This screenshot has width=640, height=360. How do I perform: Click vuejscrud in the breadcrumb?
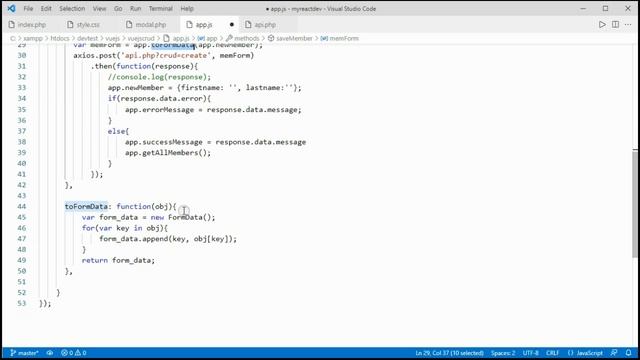[141, 38]
